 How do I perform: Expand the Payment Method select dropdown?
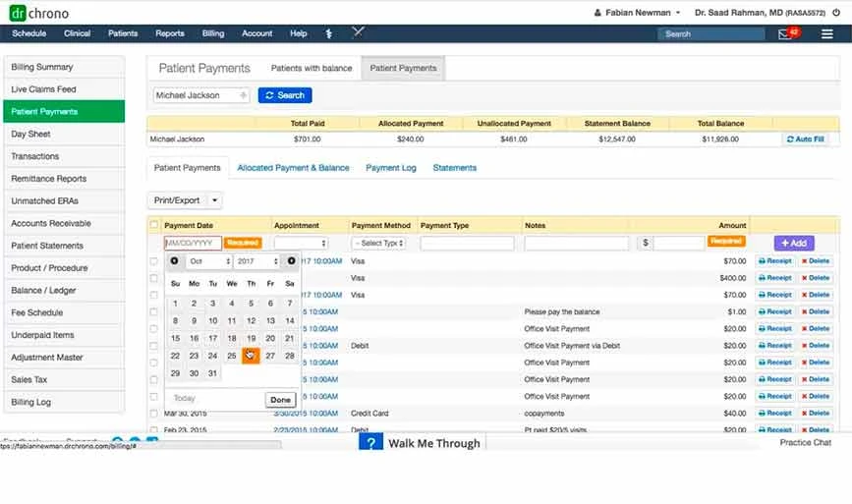click(378, 243)
